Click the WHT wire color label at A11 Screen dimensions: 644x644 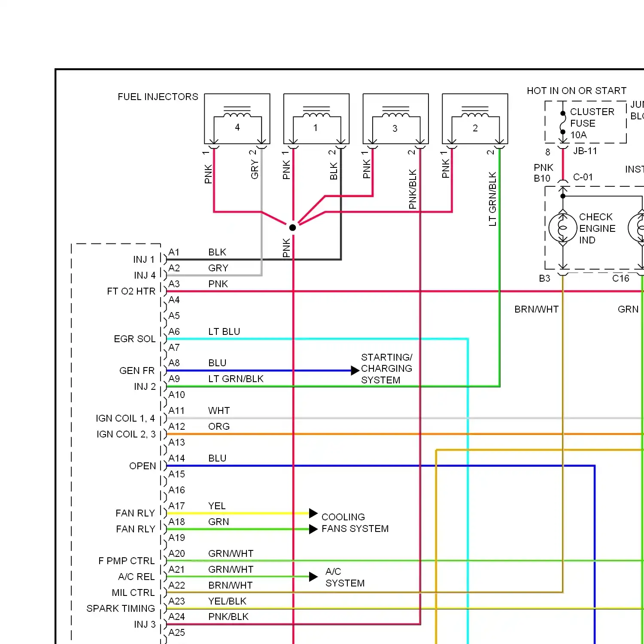coord(219,410)
